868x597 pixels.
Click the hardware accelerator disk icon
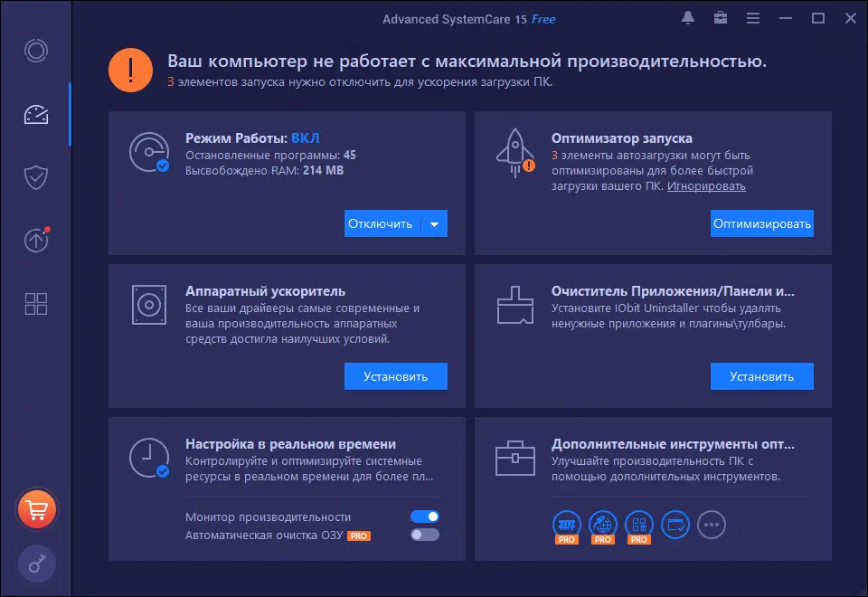pyautogui.click(x=149, y=305)
